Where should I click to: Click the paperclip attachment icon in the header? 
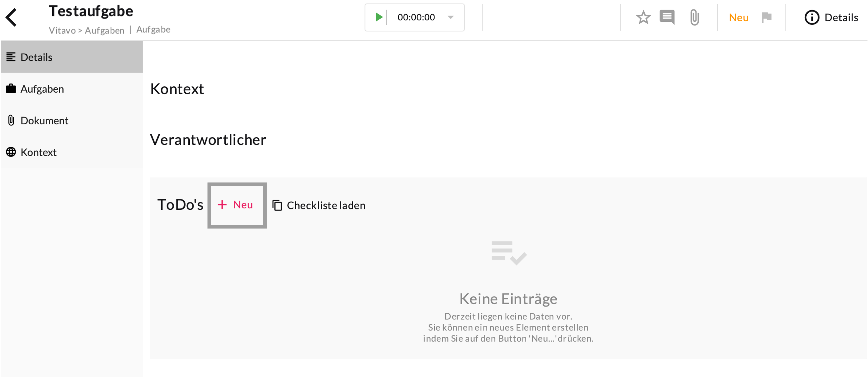pos(694,18)
